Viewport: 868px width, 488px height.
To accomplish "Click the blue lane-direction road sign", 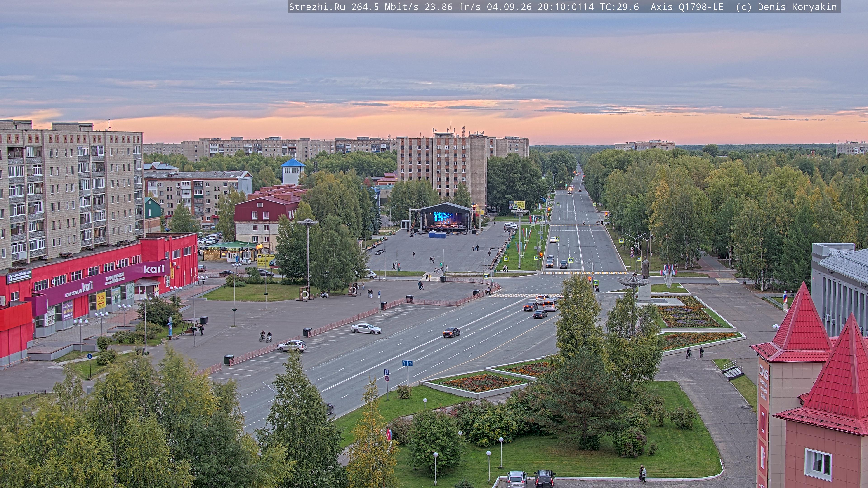I will [x=407, y=363].
